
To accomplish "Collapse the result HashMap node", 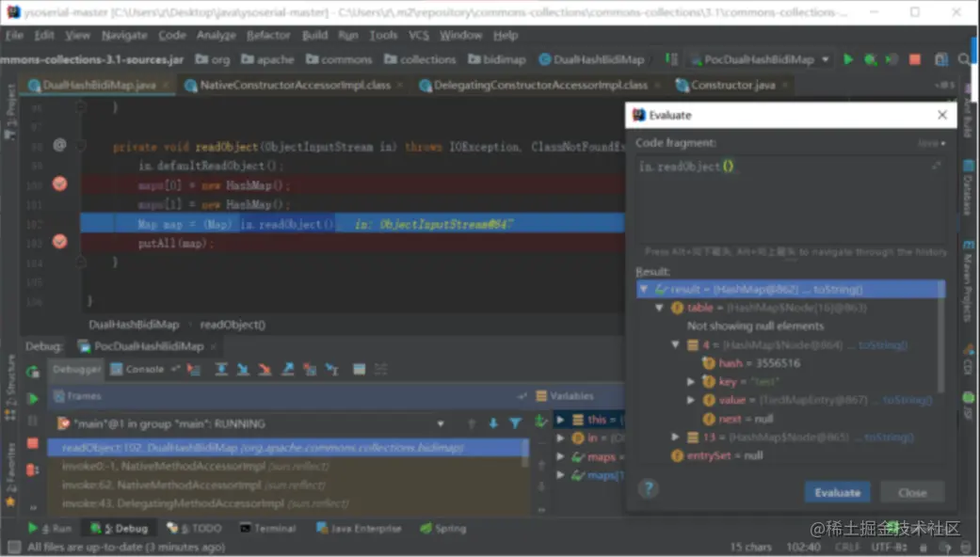I will pyautogui.click(x=644, y=289).
